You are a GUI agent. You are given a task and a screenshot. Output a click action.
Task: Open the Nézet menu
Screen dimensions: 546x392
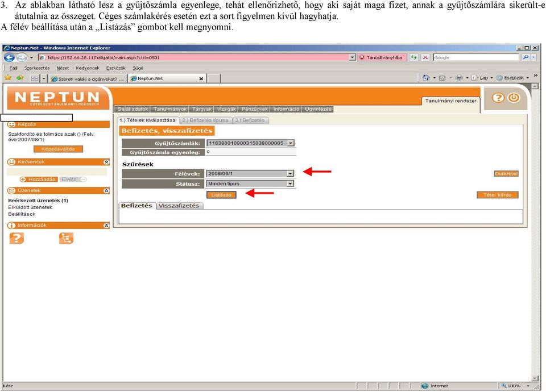[63, 68]
